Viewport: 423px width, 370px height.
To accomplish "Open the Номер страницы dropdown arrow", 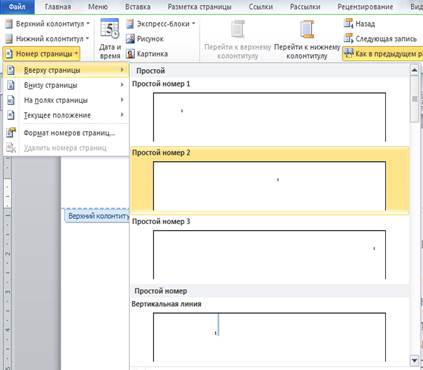I will (76, 54).
